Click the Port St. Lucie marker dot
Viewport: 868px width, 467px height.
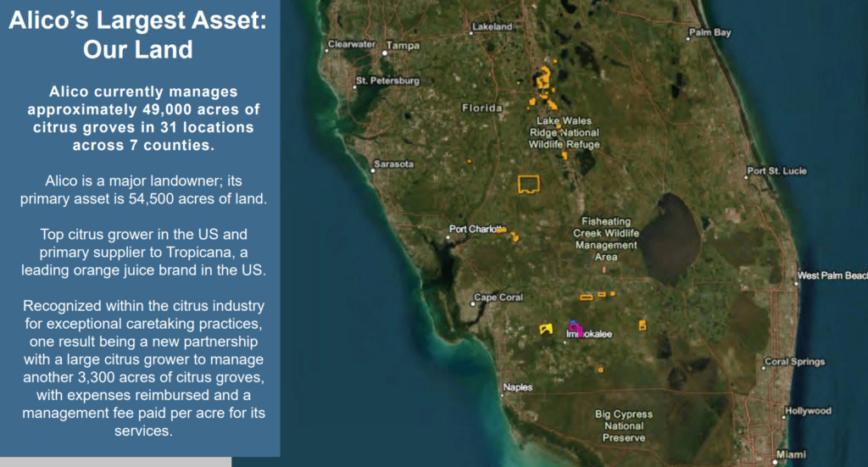[x=746, y=177]
